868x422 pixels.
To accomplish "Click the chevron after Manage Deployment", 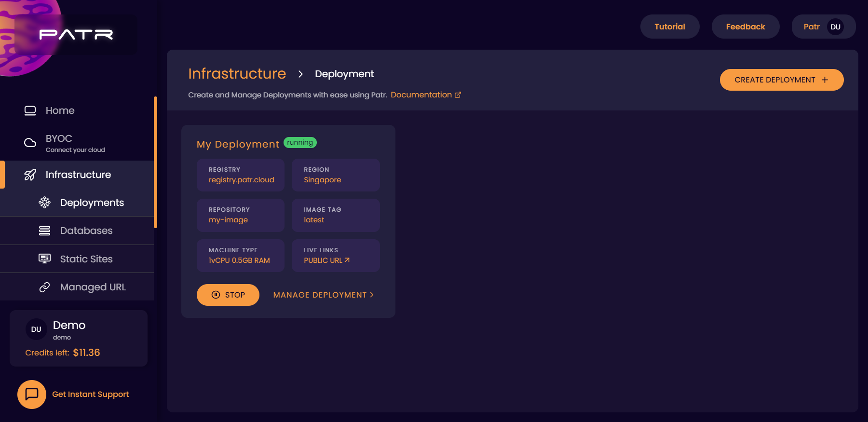I will click(372, 295).
